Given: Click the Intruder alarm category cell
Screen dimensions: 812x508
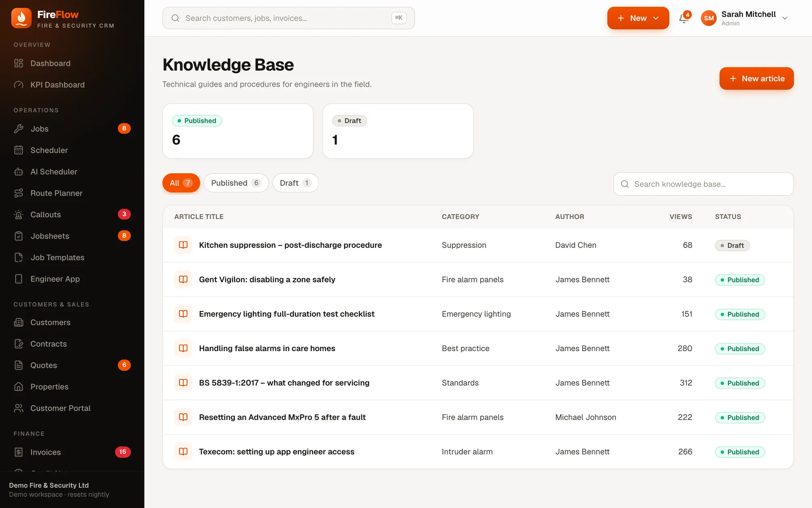Looking at the screenshot, I should pyautogui.click(x=467, y=452).
